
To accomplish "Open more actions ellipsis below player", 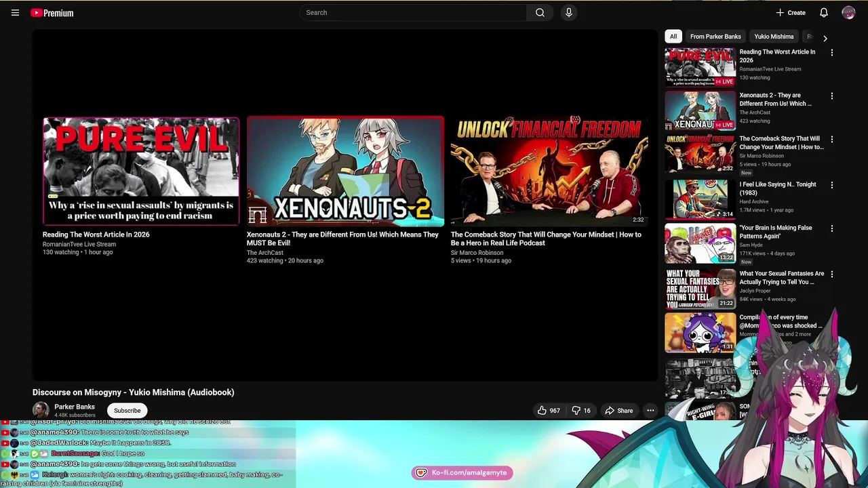I will click(x=650, y=410).
